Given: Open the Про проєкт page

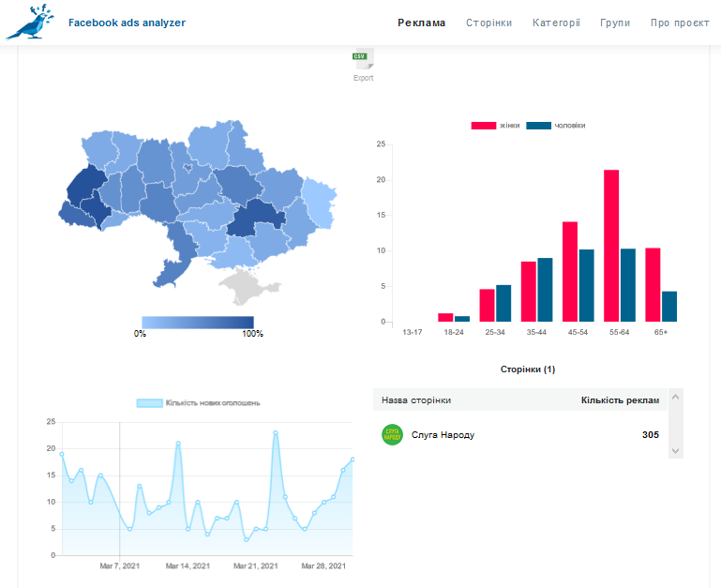Looking at the screenshot, I should coord(680,23).
